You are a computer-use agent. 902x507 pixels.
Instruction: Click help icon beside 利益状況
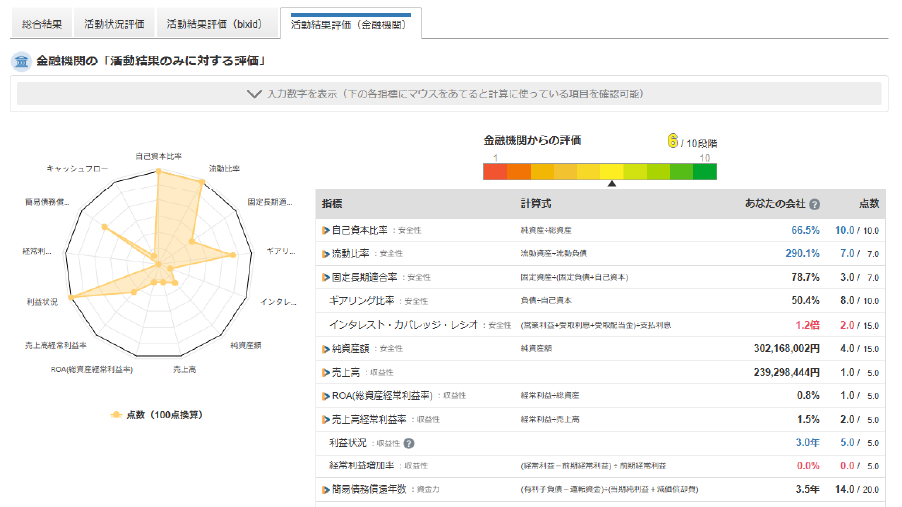tap(409, 443)
